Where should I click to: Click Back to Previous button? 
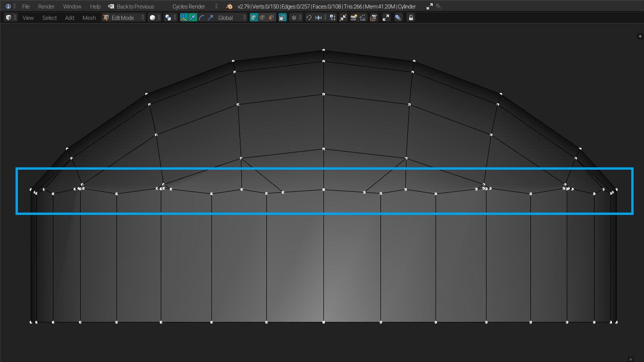131,7
